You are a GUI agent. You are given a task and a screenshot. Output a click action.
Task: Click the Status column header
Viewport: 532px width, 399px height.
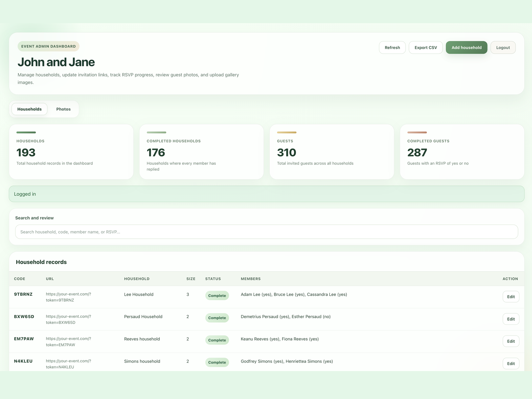[x=213, y=279]
